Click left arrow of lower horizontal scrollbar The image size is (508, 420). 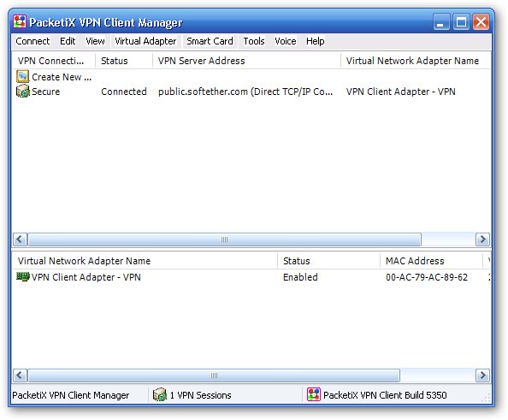(x=20, y=376)
